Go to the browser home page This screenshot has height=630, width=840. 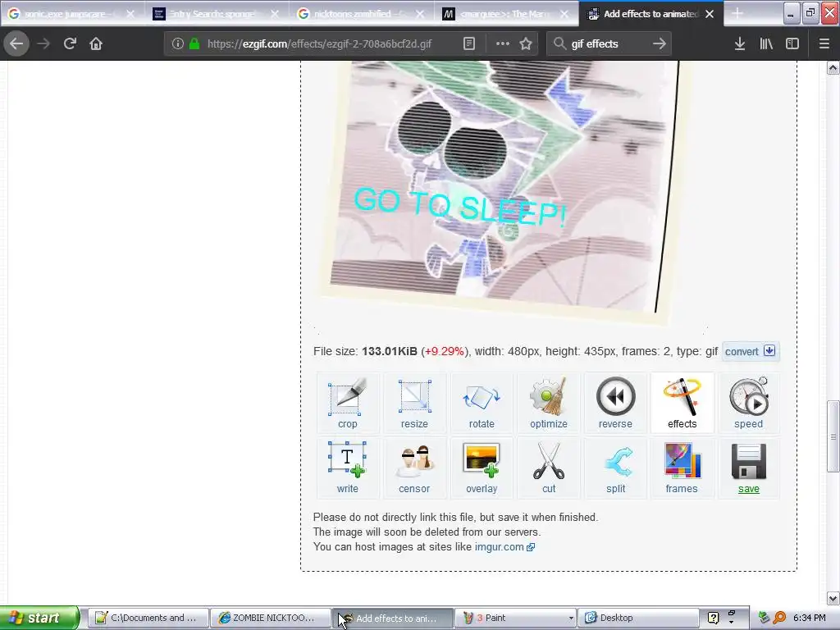pos(96,44)
